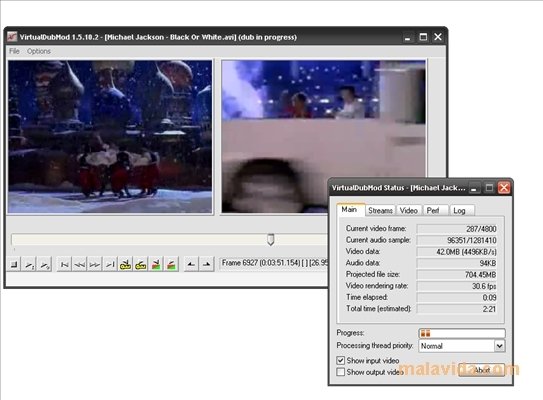Click the current video frame value 287/4800
The width and height of the screenshot is (543, 400).
(457, 229)
